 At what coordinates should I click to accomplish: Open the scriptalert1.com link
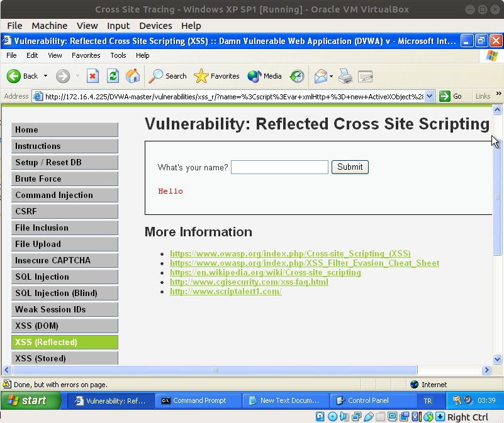coord(226,291)
